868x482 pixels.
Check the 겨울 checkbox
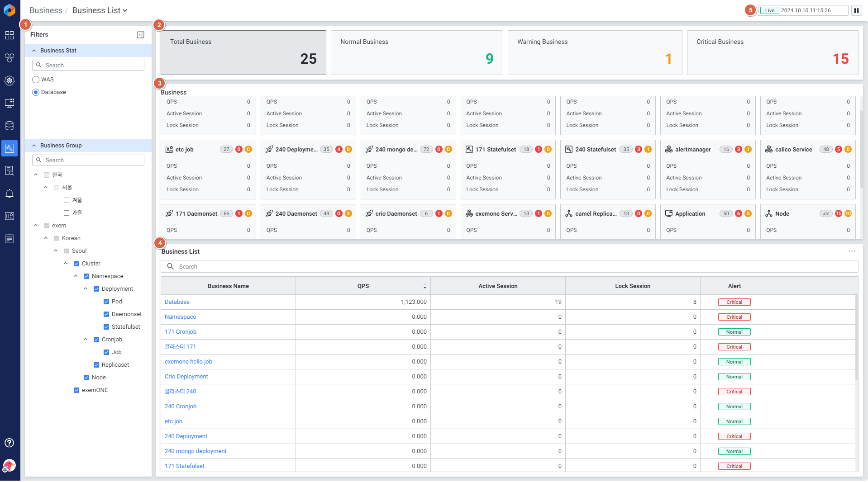coord(67,200)
